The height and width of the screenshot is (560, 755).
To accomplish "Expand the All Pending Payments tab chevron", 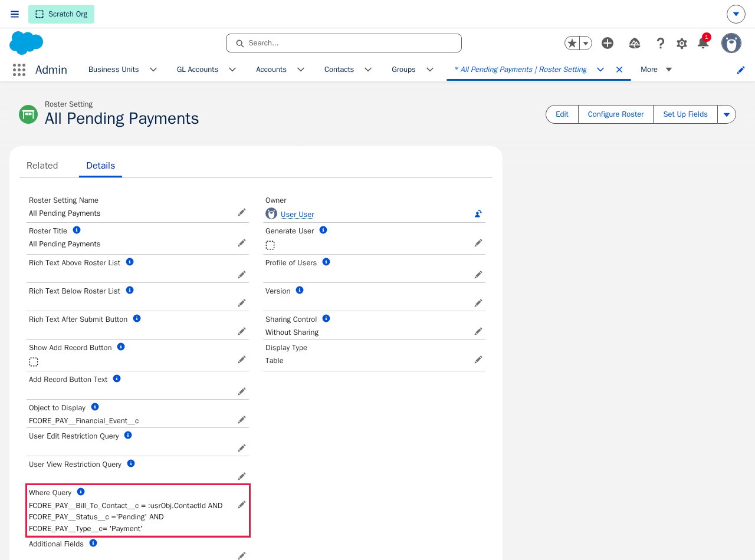I will [600, 70].
